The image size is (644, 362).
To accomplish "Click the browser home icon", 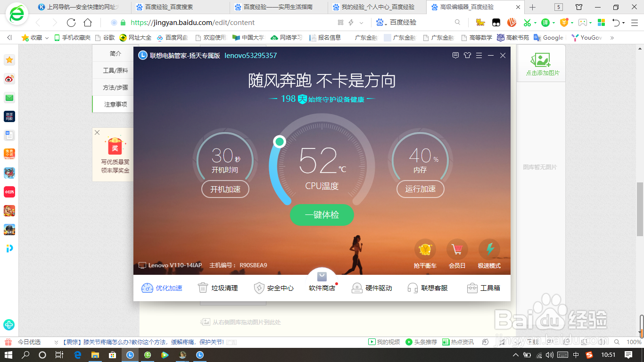I will pyautogui.click(x=88, y=23).
